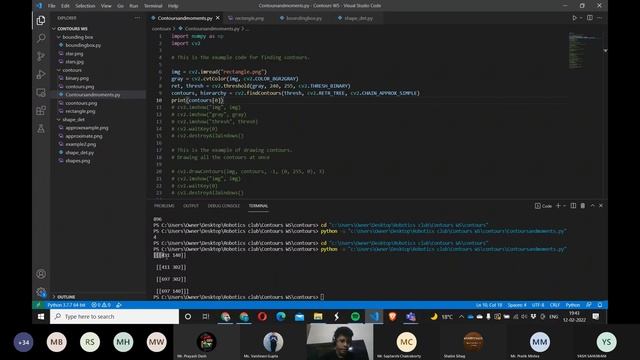The width and height of the screenshot is (640, 360).
Task: Switch to the OUTPUT panel tab
Action: (x=191, y=206)
